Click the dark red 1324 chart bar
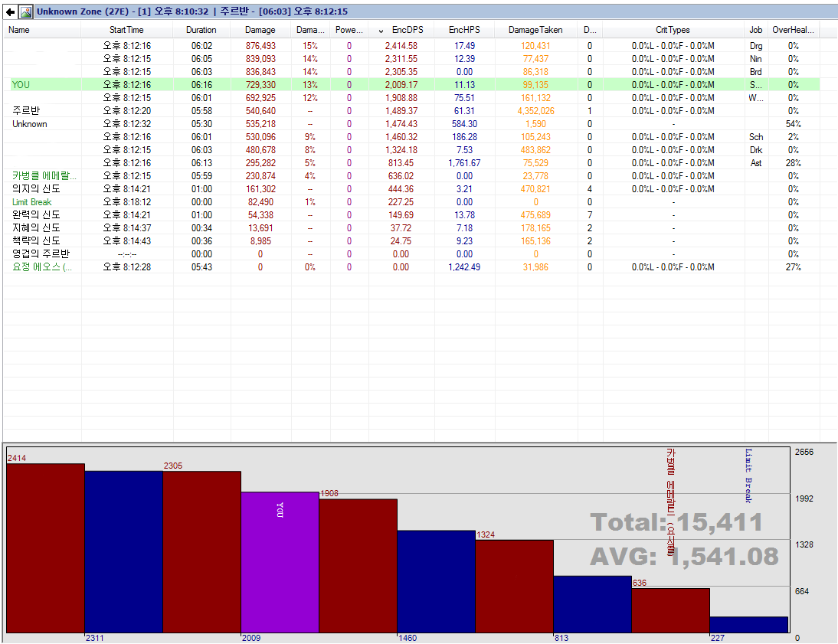 tap(514, 587)
